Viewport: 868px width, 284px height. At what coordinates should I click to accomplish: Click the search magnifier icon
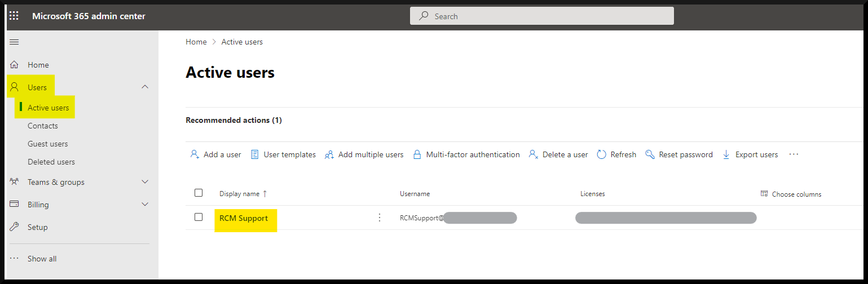tap(424, 16)
